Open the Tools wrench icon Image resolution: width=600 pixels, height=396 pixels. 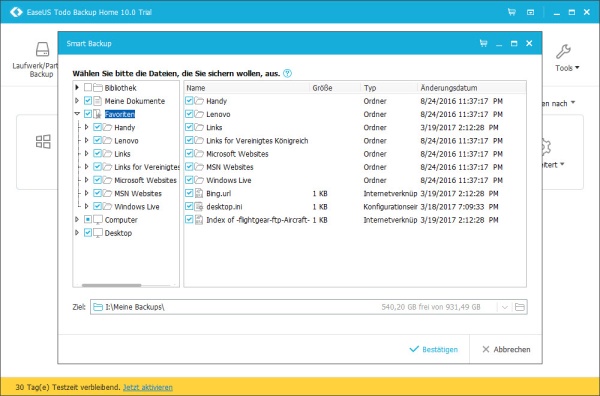tap(563, 51)
